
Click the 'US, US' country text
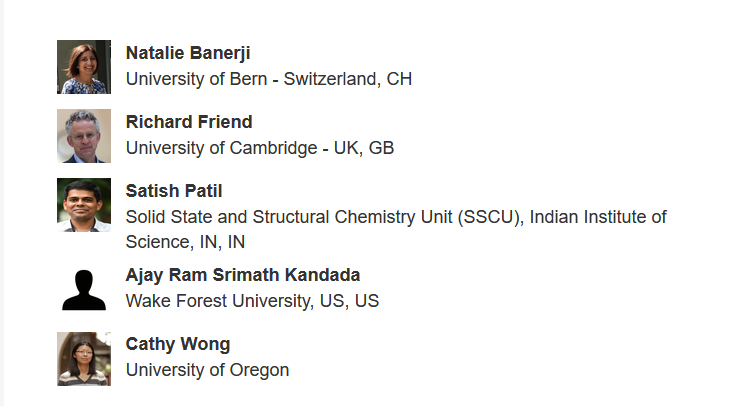[x=349, y=301]
